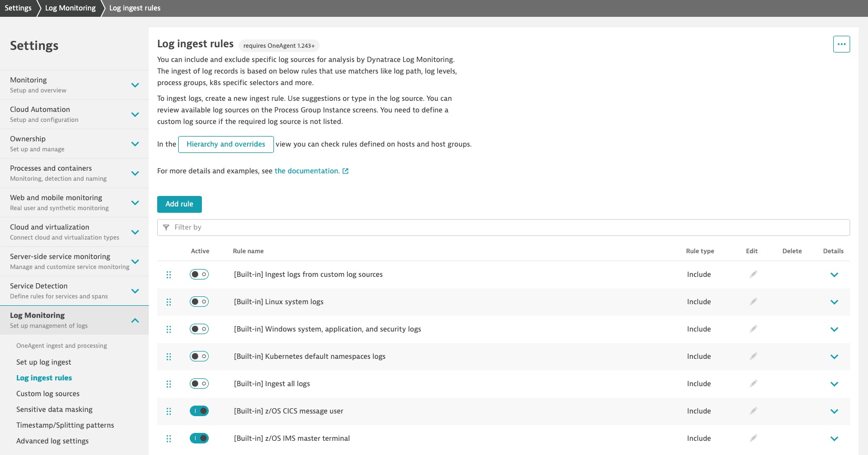The image size is (868, 455).
Task: Click Settings breadcrumb
Action: (18, 8)
